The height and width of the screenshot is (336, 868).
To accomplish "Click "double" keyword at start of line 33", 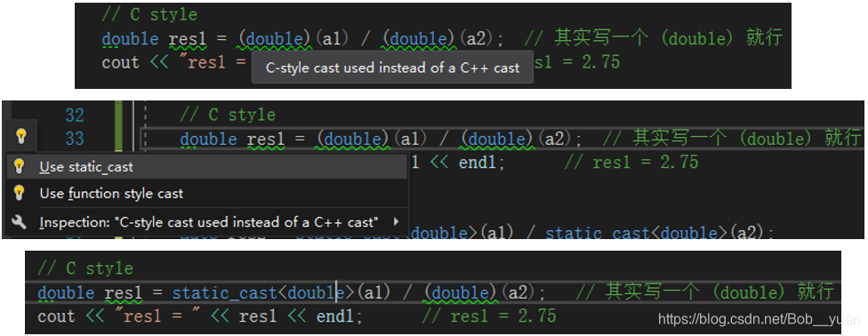I will [x=208, y=139].
